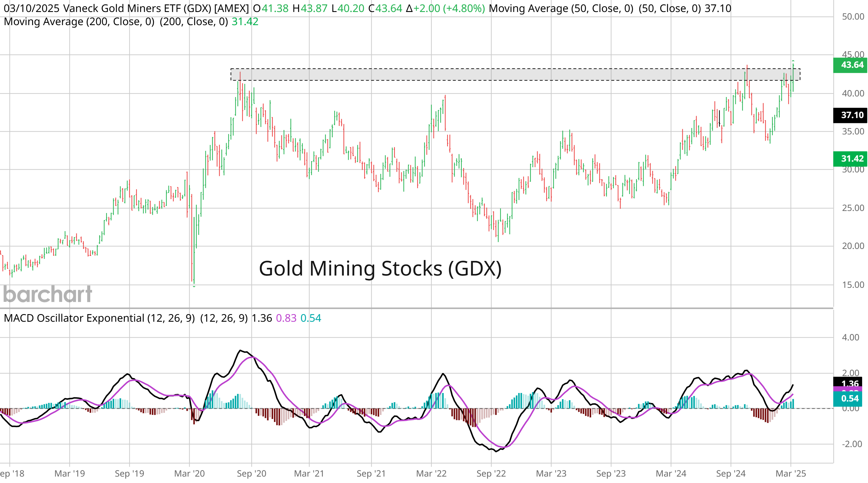The height and width of the screenshot is (483, 868).
Task: Click the 03/10/2025 chart date
Action: [x=31, y=8]
